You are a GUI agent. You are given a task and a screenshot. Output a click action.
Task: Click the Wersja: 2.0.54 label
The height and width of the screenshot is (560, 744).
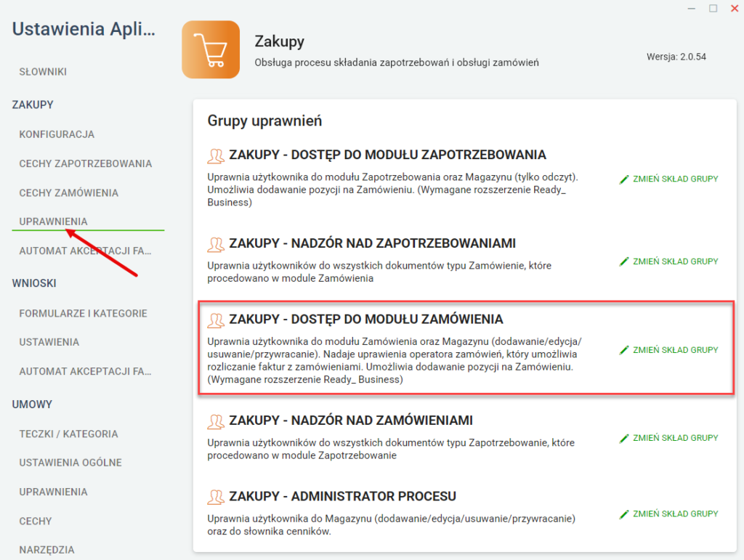click(x=676, y=57)
